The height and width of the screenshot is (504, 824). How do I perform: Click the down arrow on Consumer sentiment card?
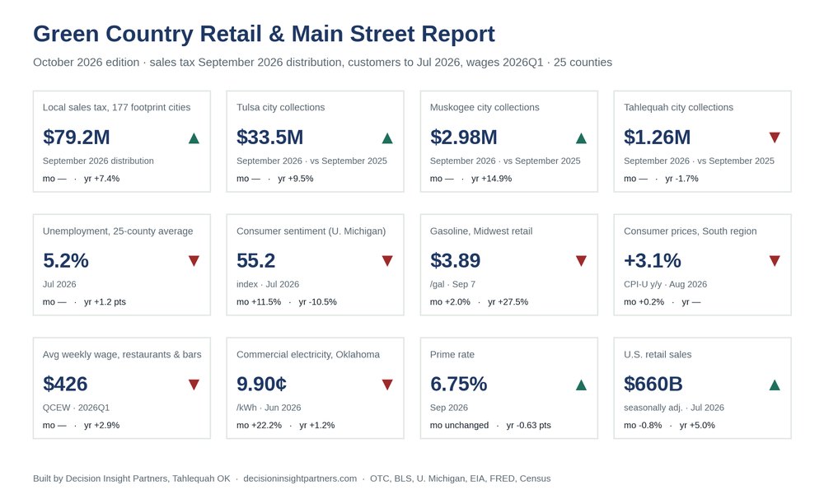387,261
